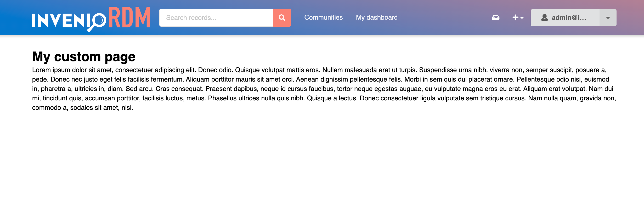Click the line beginning 'in, pharetra a'
The image size is (644, 218).
coord(323,89)
